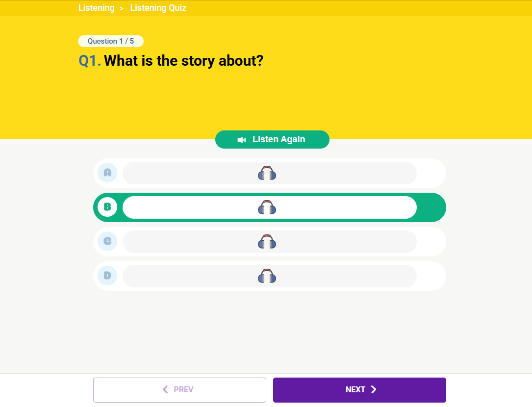Viewport: 532px width, 407px height.
Task: Play audio for answer A headphones
Action: point(267,173)
